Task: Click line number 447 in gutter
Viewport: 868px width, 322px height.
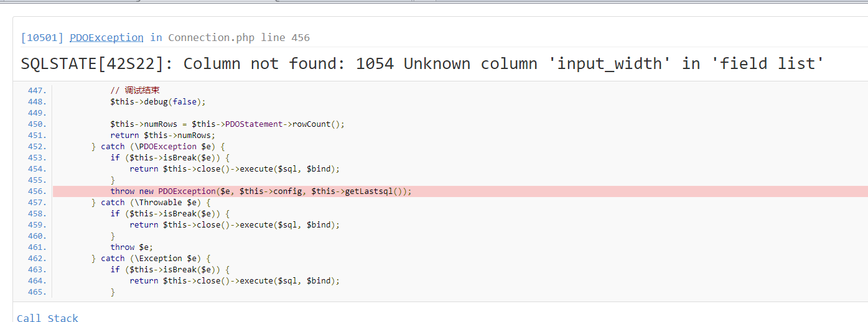Action: click(37, 91)
